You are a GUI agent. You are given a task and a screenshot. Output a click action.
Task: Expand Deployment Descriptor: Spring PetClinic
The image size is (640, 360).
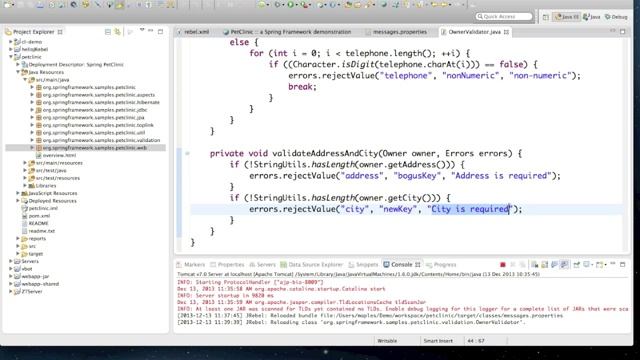[18, 64]
